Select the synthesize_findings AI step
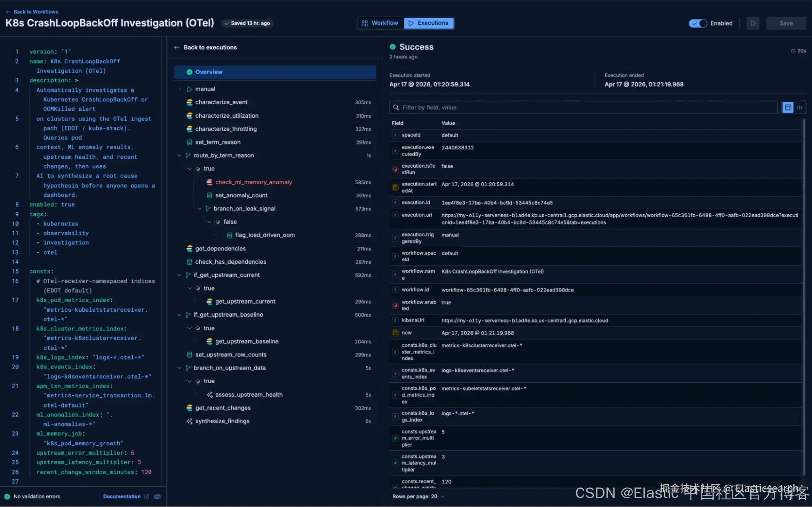Viewport: 812px width, 507px height. (222, 421)
